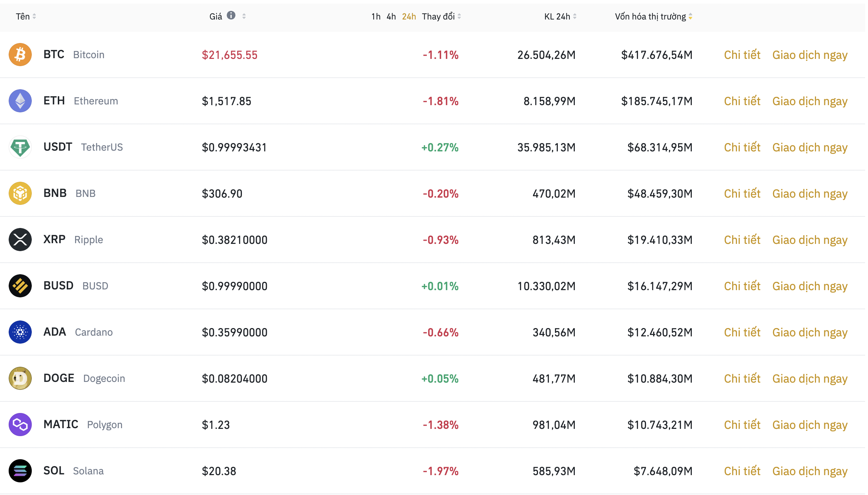868x495 pixels.
Task: Open Chi tiết for Dogecoin
Action: pos(742,379)
